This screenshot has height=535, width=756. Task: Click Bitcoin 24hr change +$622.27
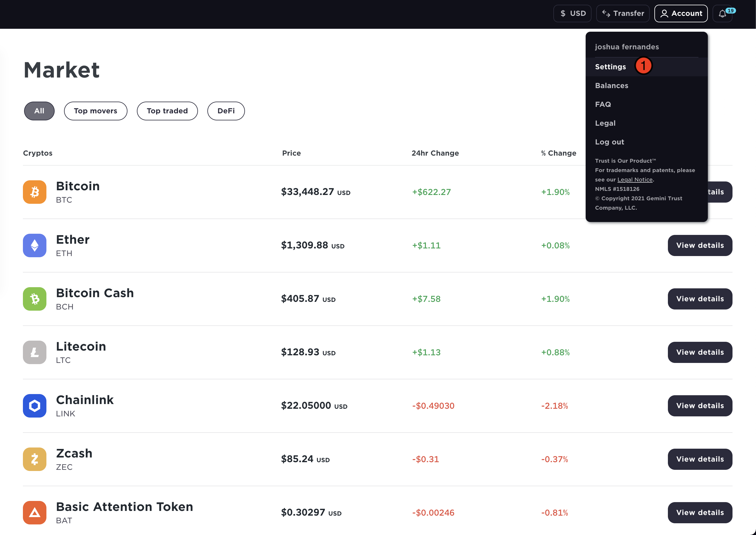tap(431, 192)
